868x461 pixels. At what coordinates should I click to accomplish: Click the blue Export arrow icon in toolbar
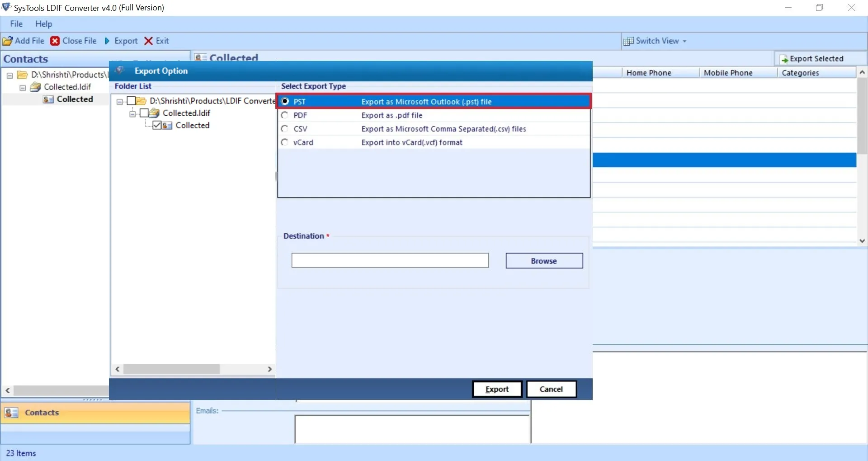(107, 41)
